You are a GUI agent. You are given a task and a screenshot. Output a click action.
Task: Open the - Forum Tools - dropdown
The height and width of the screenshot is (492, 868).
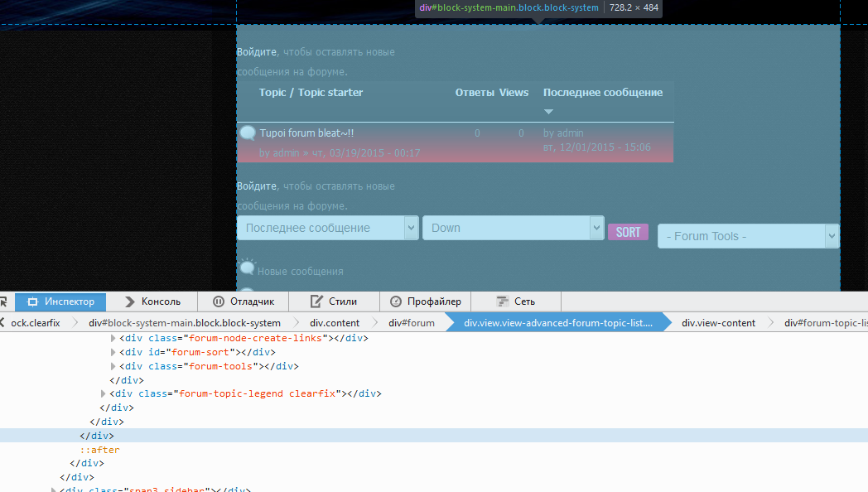point(749,236)
